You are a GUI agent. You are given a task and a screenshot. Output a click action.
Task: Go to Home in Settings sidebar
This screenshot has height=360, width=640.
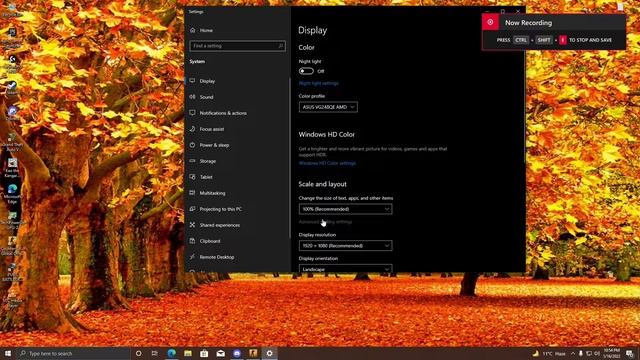[x=201, y=30]
